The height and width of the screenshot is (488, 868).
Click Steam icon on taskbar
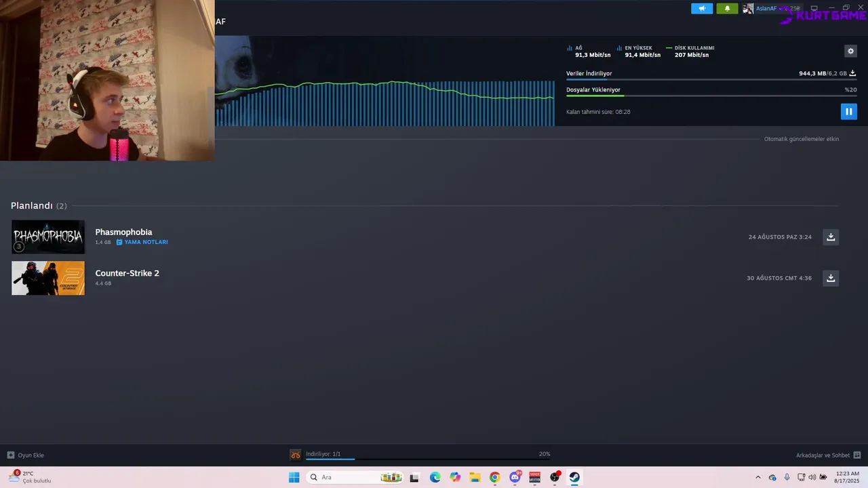pyautogui.click(x=574, y=477)
